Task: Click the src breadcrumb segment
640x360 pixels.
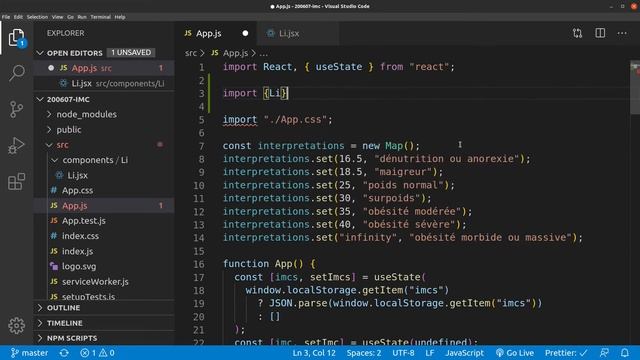Action: (x=191, y=53)
